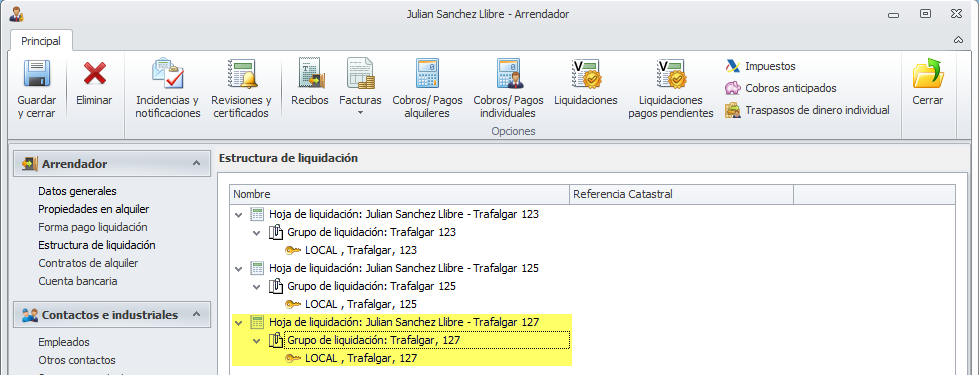Select Hoja de liquidación Trafalgar 125 row
The width and height of the screenshot is (979, 375).
[404, 268]
